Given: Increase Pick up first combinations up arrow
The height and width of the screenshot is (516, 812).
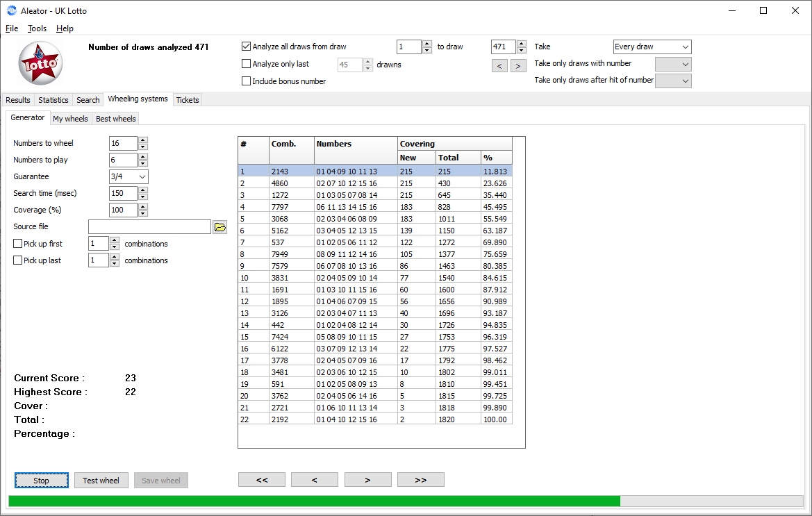Looking at the screenshot, I should tap(115, 240).
